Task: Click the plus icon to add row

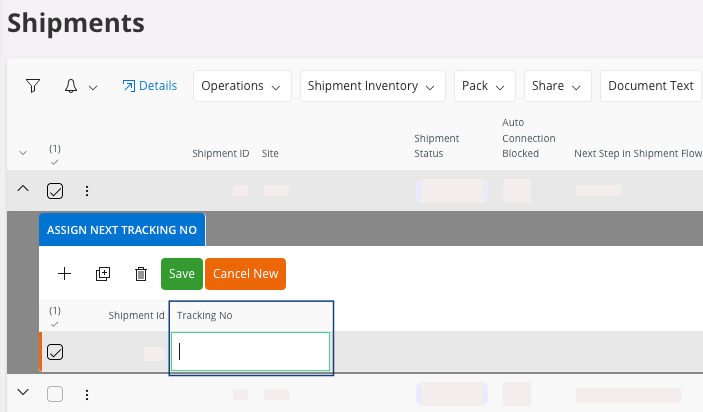Action: point(64,273)
